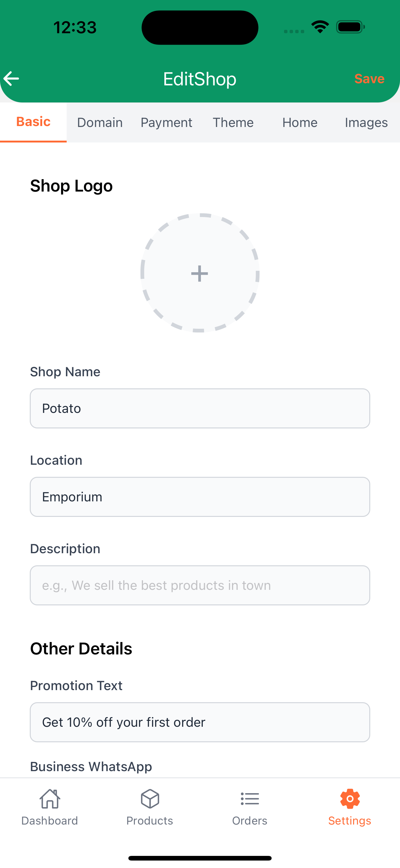Viewport: 400px width, 868px height.
Task: Tap the plus icon to add shop logo
Action: point(200,273)
